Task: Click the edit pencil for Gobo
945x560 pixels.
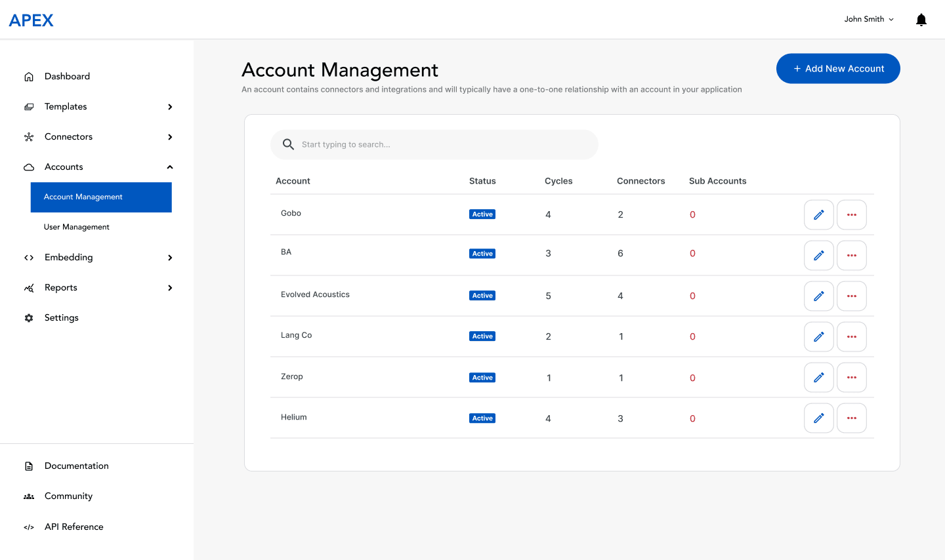Action: click(818, 214)
